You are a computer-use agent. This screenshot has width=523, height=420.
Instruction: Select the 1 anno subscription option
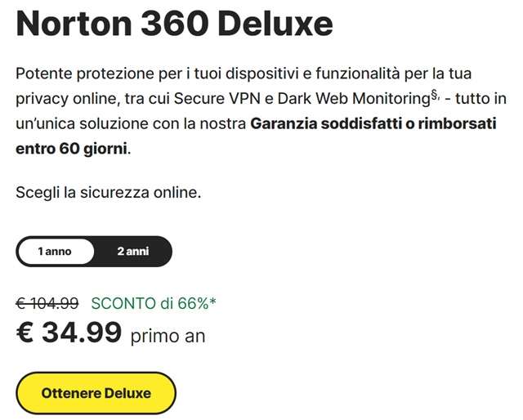click(55, 252)
